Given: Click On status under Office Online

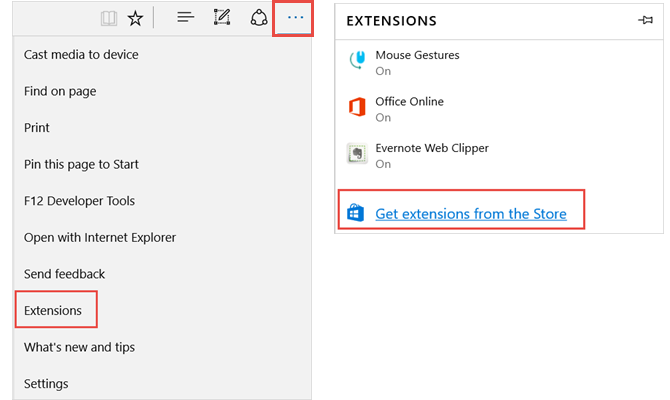Looking at the screenshot, I should (383, 118).
